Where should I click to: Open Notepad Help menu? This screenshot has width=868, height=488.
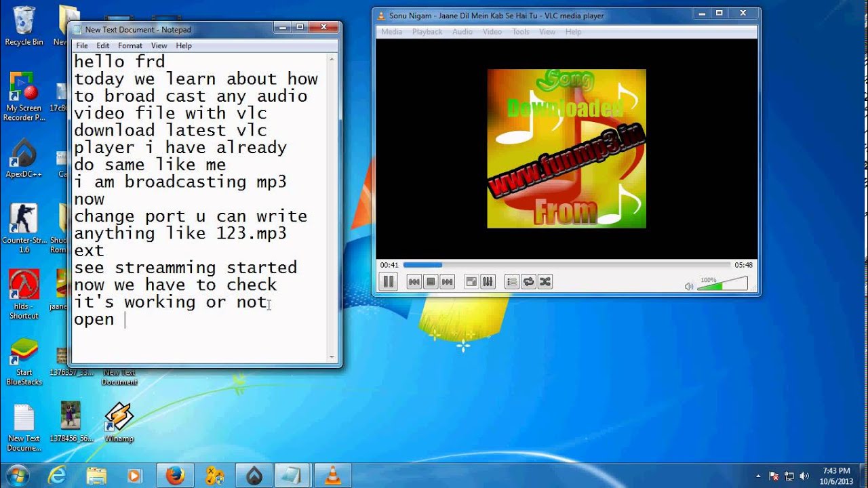click(x=184, y=45)
